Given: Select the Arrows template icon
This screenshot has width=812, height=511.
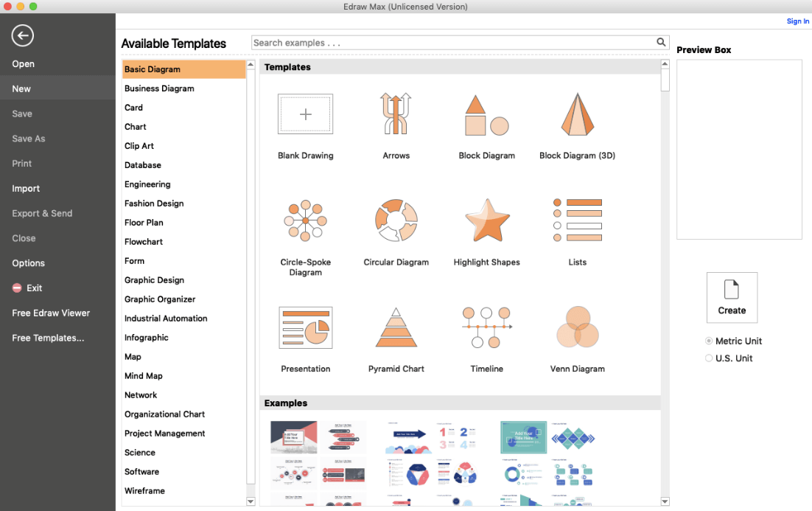Looking at the screenshot, I should pos(396,114).
